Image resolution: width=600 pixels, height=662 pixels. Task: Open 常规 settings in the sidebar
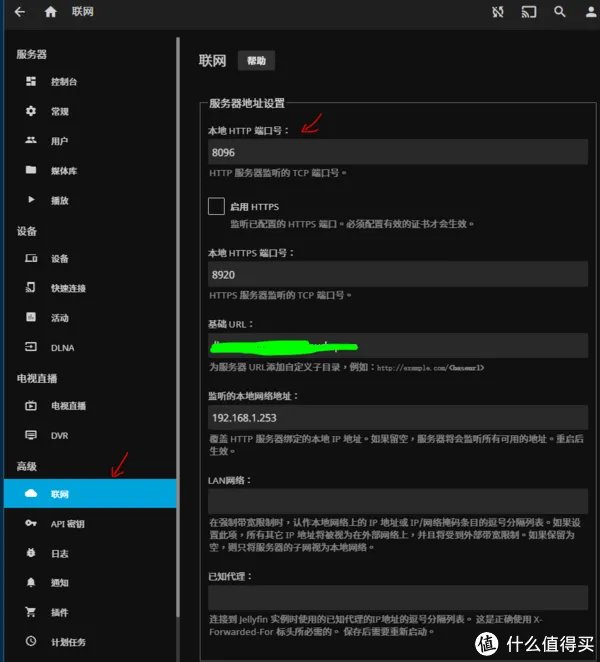tap(90, 111)
